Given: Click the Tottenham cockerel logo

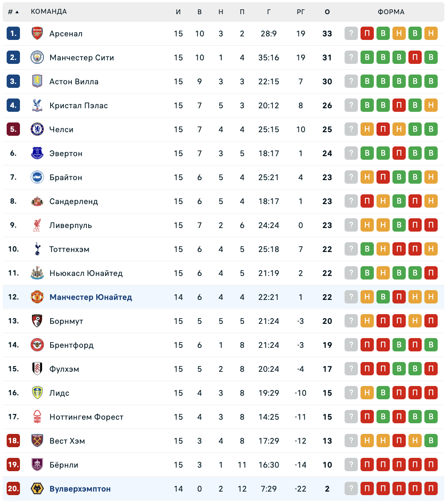Looking at the screenshot, I should [x=37, y=249].
